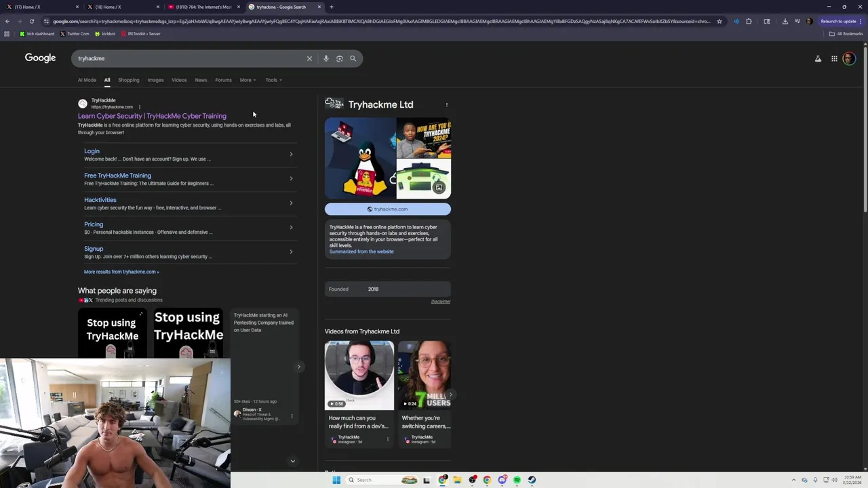This screenshot has height=488, width=868.
Task: Switch to 764 Internet's Most YouTube tab
Action: click(203, 7)
